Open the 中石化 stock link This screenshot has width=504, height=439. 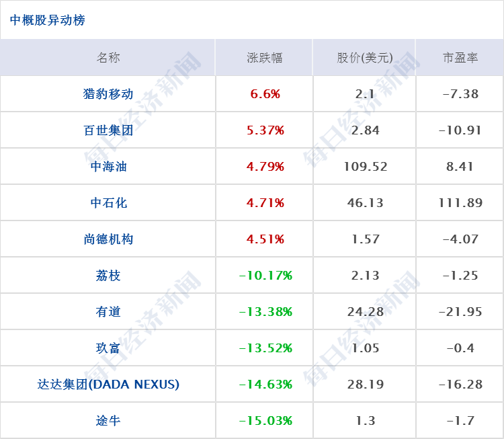(x=108, y=203)
